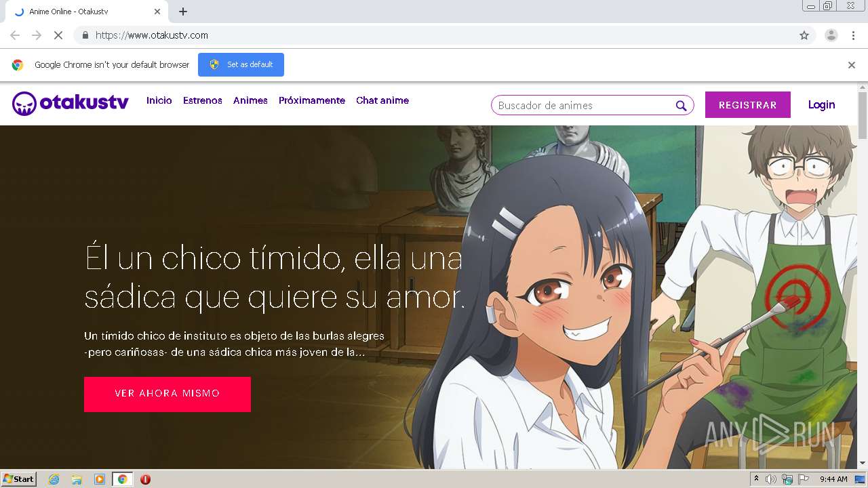Image resolution: width=868 pixels, height=488 pixels.
Task: Bookmark this page with star icon
Action: (x=804, y=35)
